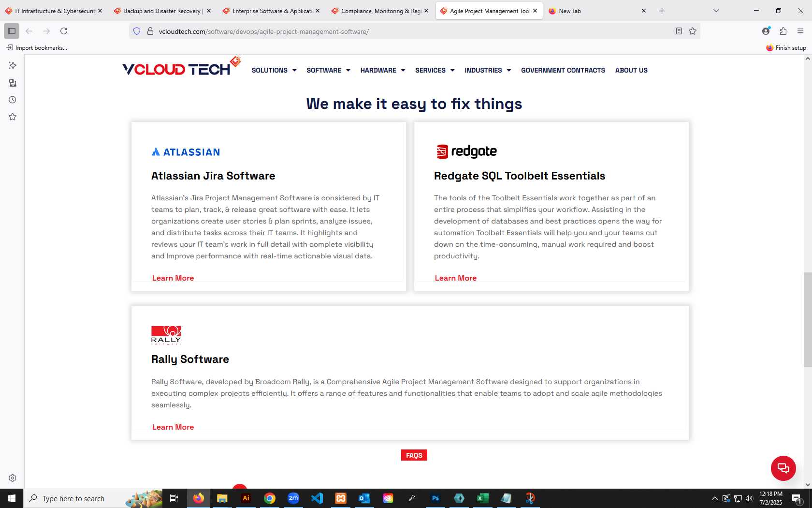List all tabs dropdown arrow

716,11
